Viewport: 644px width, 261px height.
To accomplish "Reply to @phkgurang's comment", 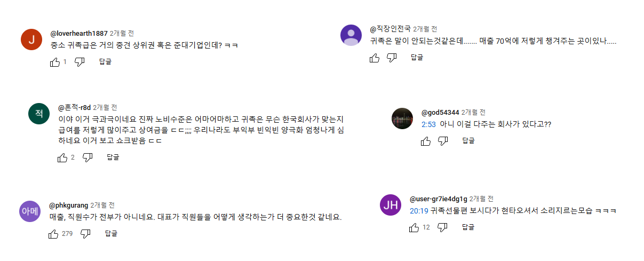I will click(x=111, y=234).
